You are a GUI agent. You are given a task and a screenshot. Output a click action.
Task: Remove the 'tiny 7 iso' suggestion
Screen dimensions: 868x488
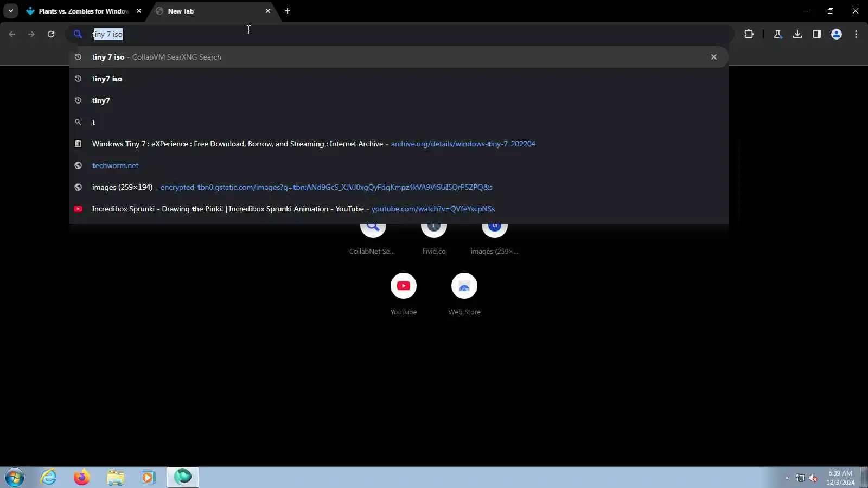[714, 57]
